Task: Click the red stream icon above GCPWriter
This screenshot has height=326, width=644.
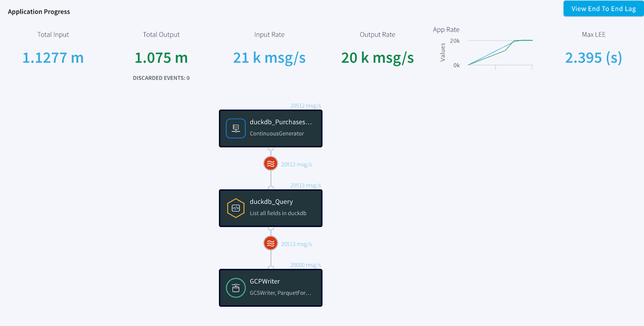Action: coord(270,243)
